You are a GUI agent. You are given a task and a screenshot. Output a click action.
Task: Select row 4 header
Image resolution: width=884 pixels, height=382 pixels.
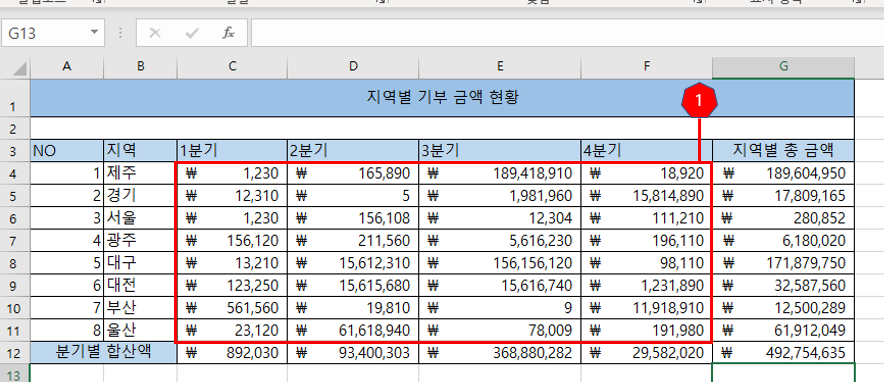(15, 174)
